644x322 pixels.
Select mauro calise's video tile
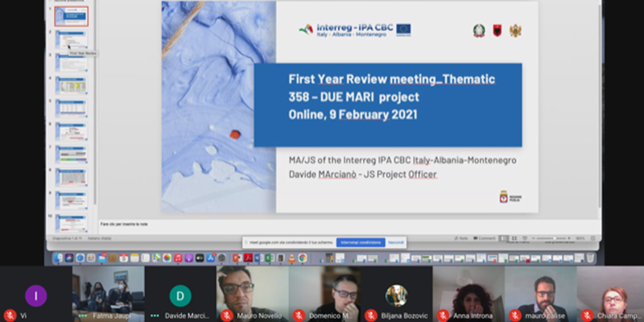[x=540, y=294]
